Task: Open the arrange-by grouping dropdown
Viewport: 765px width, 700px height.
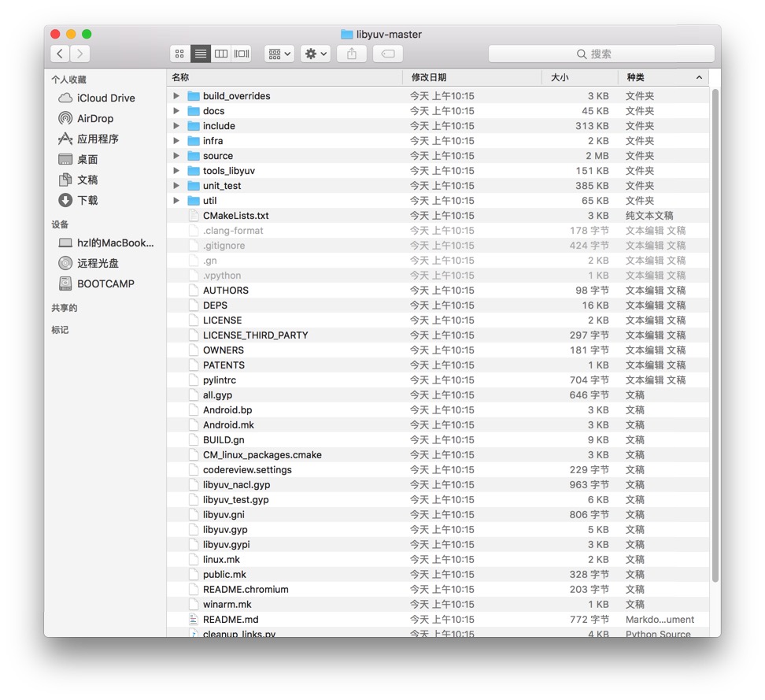Action: (x=279, y=54)
